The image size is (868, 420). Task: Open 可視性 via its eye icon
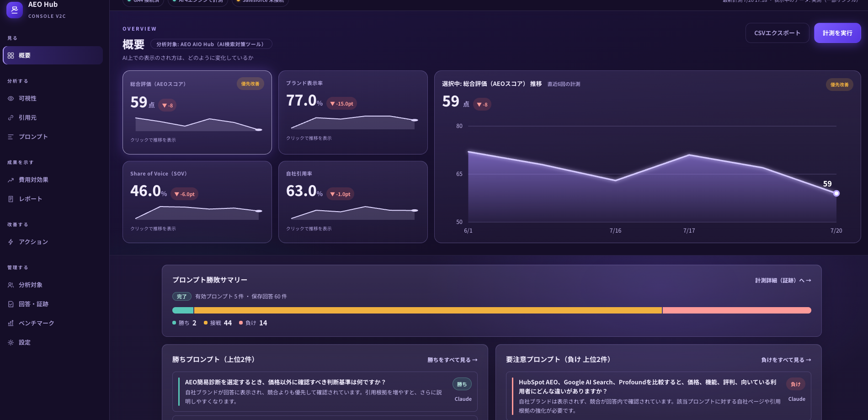click(11, 98)
